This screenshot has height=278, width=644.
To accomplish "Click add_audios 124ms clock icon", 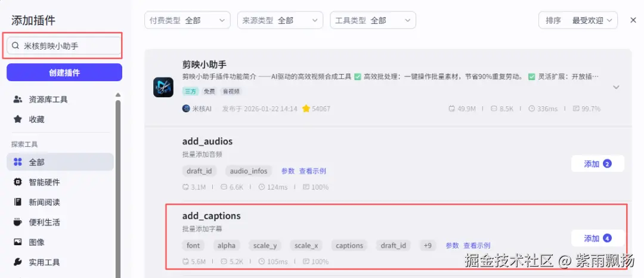I will pyautogui.click(x=262, y=187).
